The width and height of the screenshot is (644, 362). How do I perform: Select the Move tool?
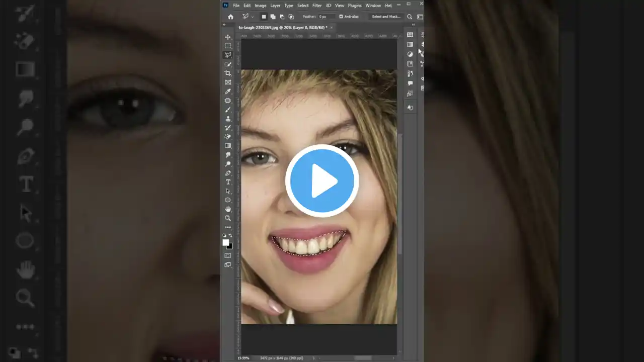pyautogui.click(x=228, y=37)
